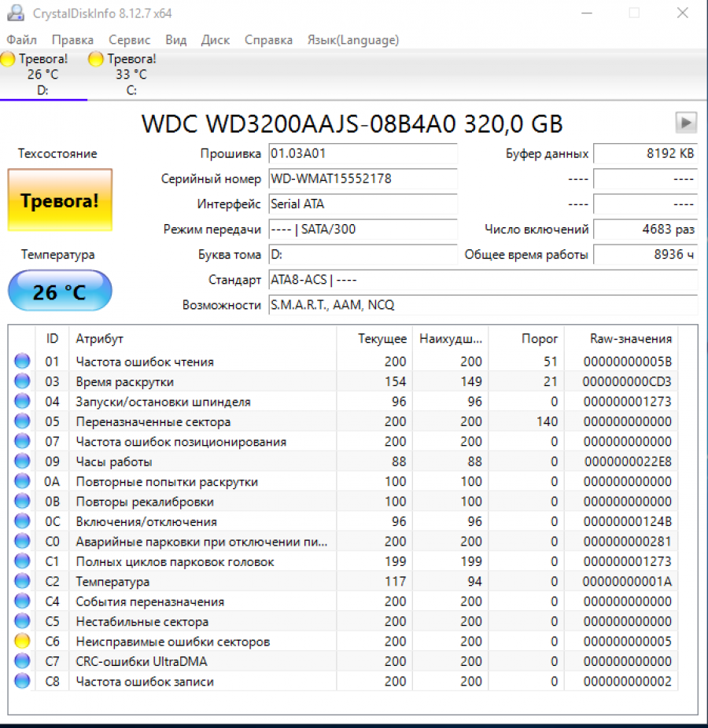
Task: Switch to the C: drive tab
Action: 132,75
